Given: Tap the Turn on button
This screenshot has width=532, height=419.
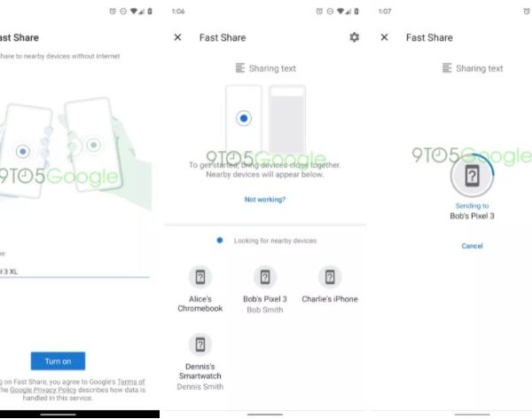Looking at the screenshot, I should [x=58, y=360].
